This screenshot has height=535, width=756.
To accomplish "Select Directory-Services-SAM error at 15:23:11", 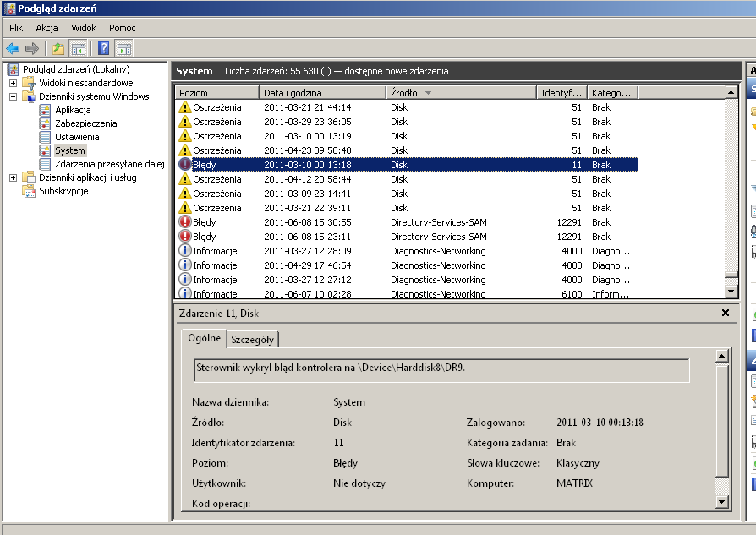I will [408, 236].
